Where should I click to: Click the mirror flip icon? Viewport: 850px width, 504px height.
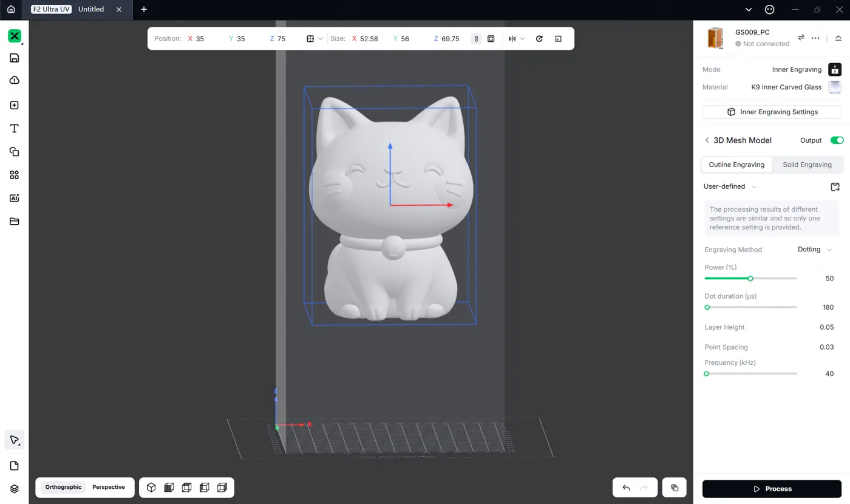512,39
